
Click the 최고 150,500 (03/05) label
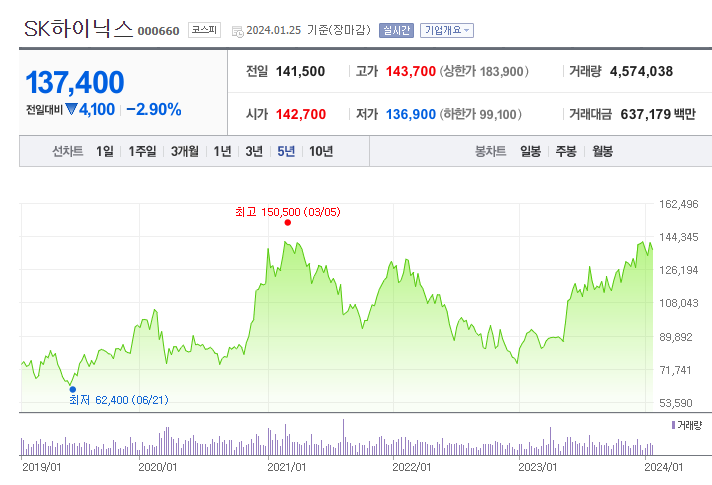coord(288,212)
